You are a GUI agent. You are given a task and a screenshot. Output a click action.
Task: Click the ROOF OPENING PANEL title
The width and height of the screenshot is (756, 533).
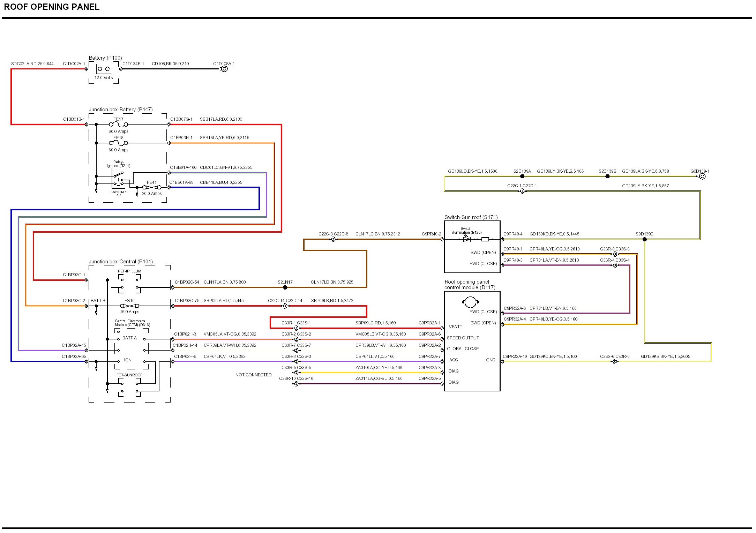click(52, 7)
